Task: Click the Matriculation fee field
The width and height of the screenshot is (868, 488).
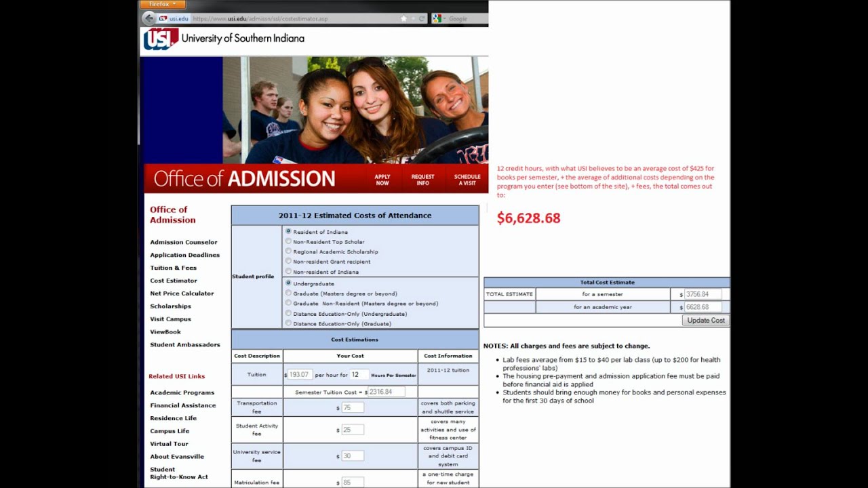Action: point(353,483)
